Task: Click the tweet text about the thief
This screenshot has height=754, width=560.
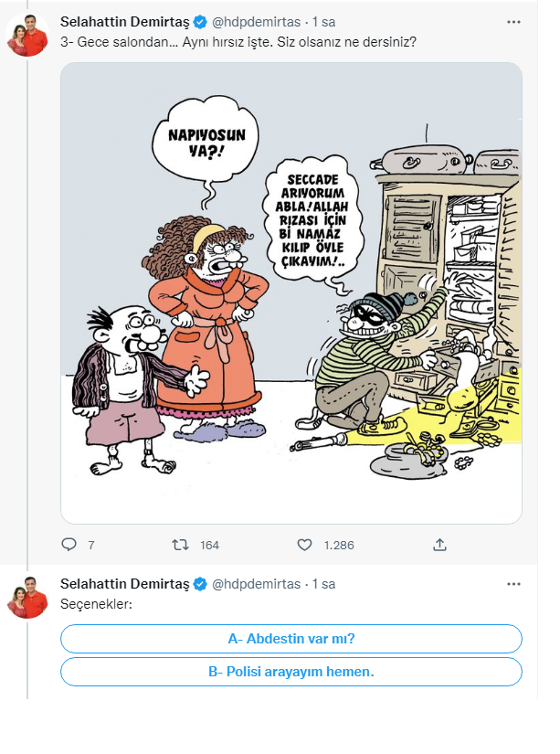Action: (x=238, y=41)
